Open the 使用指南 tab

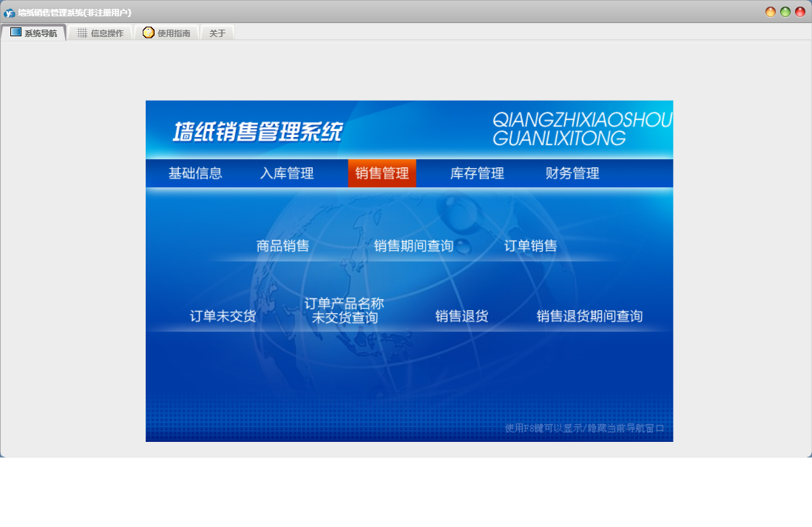166,33
